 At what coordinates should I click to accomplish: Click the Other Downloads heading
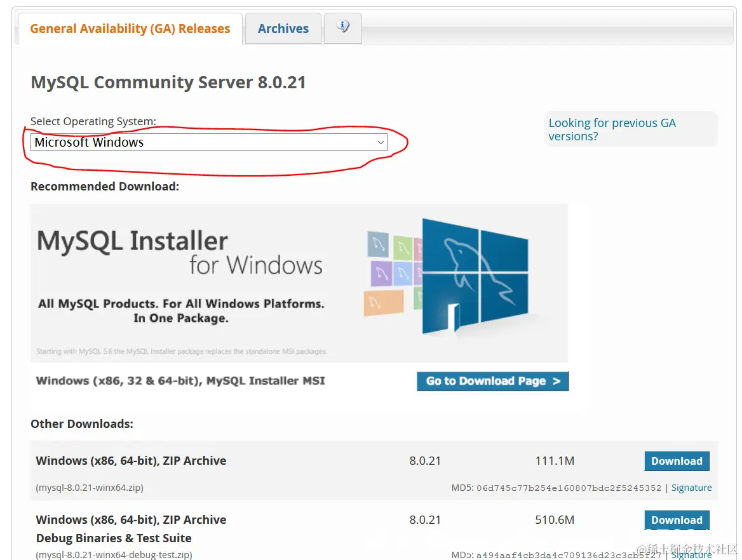coord(82,423)
